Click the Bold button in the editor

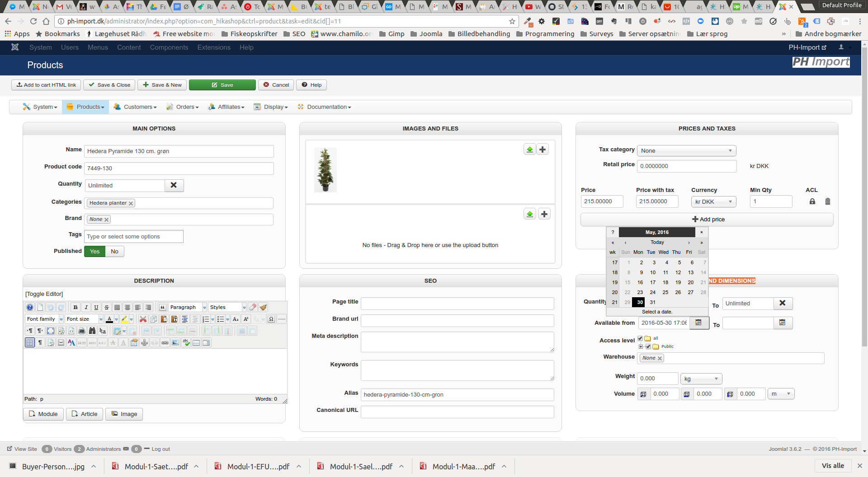click(x=75, y=307)
